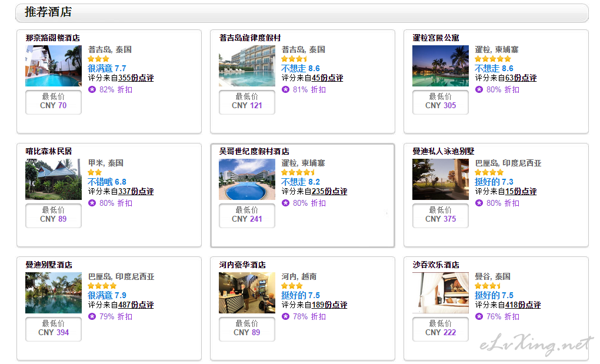Open the 曼迪私人泳池别墅 photo
Image resolution: width=600 pixels, height=364 pixels.
441,179
